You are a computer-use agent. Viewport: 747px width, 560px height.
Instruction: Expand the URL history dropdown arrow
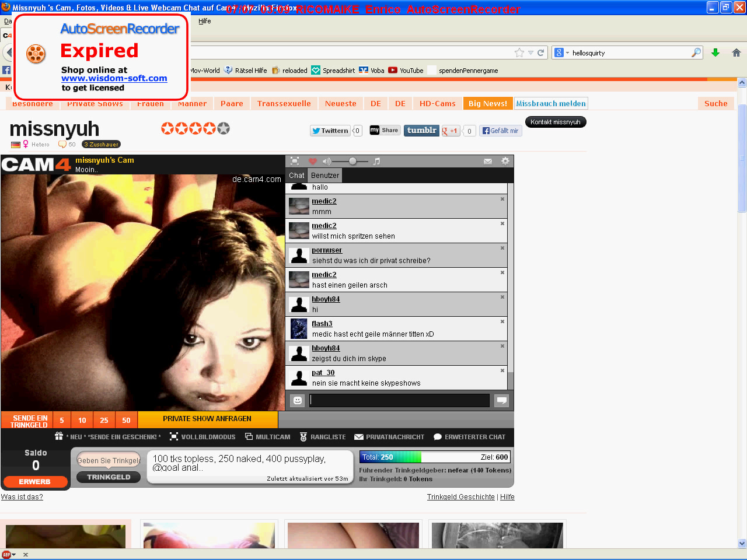pos(530,53)
